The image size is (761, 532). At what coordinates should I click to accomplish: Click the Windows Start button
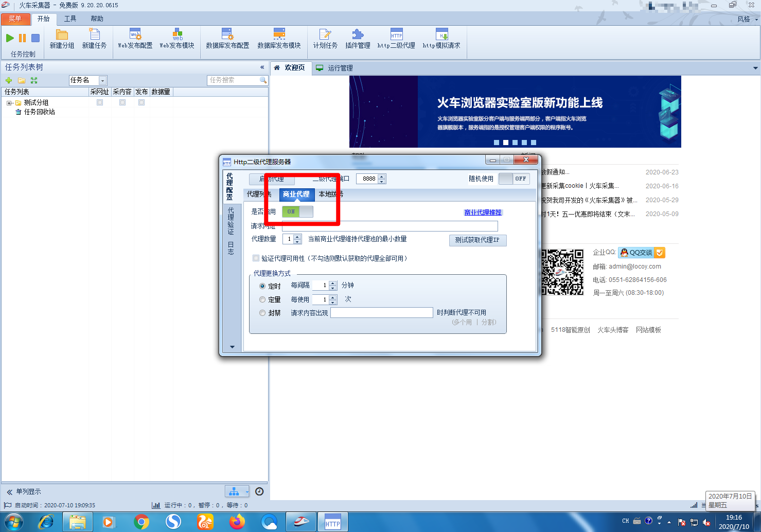tap(13, 522)
